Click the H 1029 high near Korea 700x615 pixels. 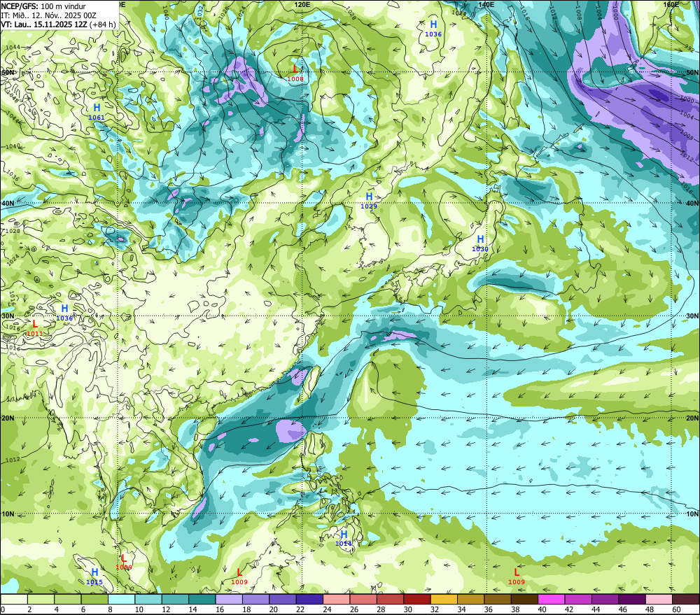(369, 201)
